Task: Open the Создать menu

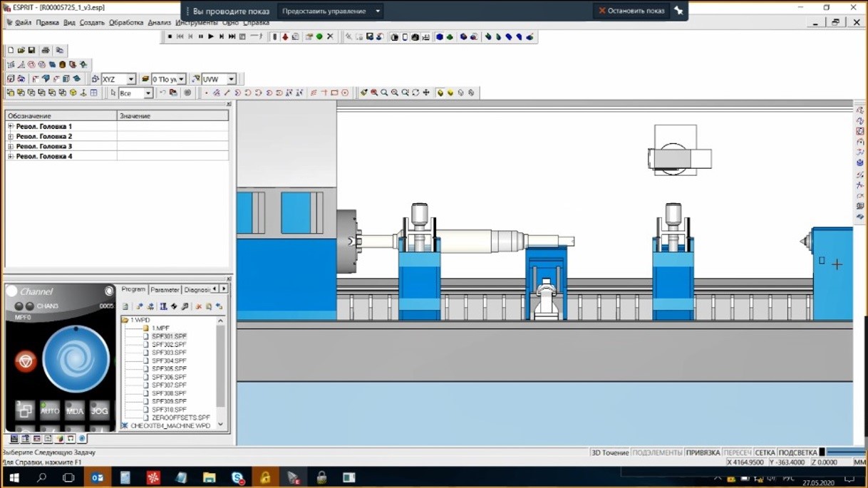Action: tap(92, 22)
